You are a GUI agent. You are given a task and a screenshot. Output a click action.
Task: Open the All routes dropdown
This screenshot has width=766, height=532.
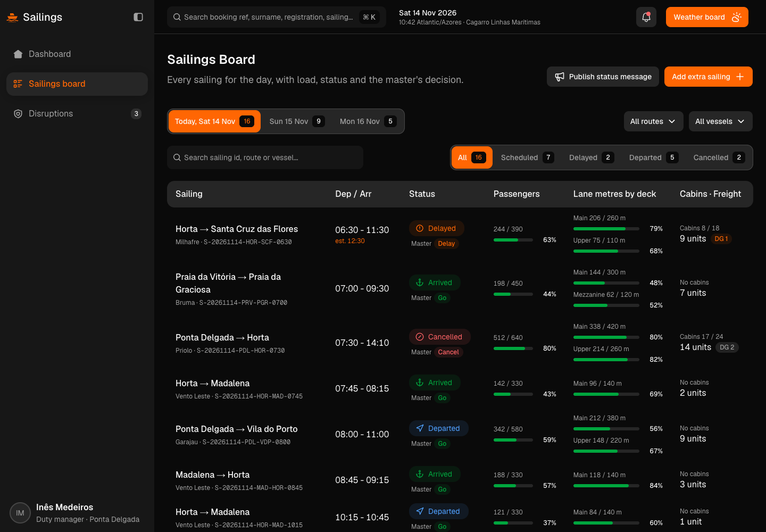pos(653,121)
